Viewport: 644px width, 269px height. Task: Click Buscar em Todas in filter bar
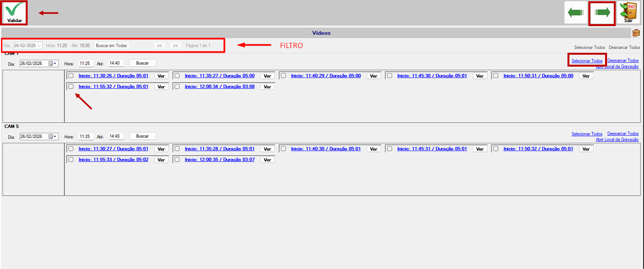point(111,45)
